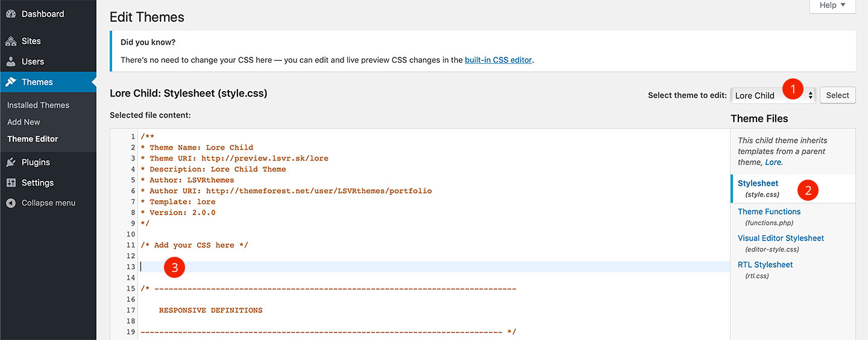The width and height of the screenshot is (868, 340).
Task: Click the Settings sliders icon
Action: tap(11, 183)
